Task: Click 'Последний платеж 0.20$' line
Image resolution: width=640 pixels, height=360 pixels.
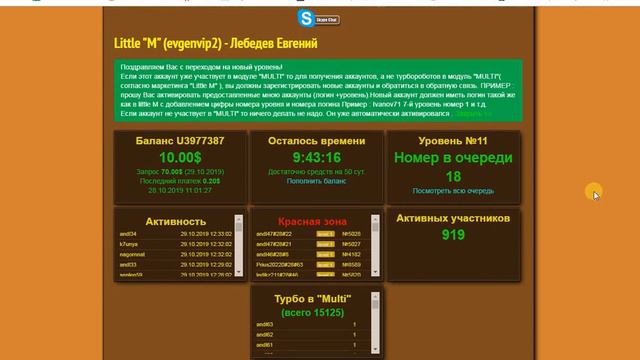Action: tap(180, 181)
